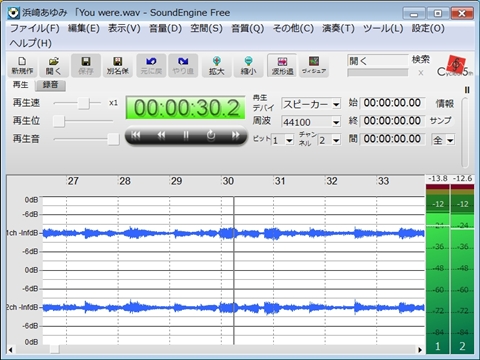Screen dimensions: 480x360
Task: Open the ヴィジュア visualizer icon
Action: click(x=314, y=66)
